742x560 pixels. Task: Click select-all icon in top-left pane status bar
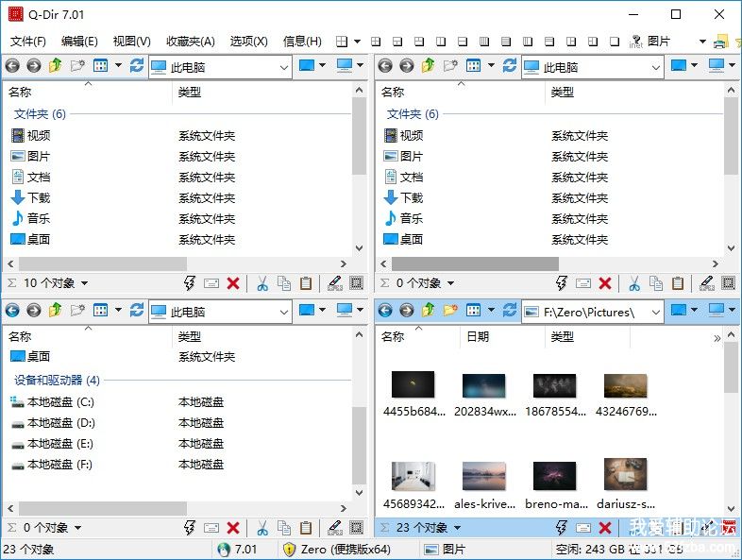356,283
